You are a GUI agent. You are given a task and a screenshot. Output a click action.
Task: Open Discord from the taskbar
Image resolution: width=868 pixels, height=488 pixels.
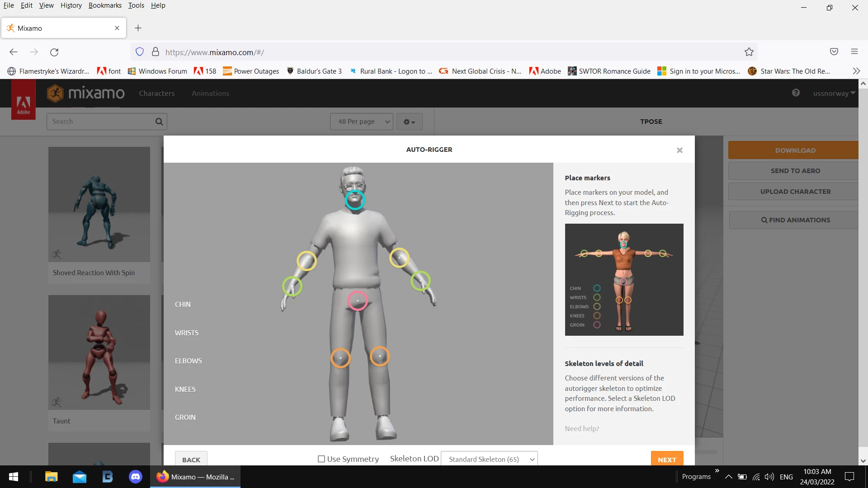(x=135, y=477)
